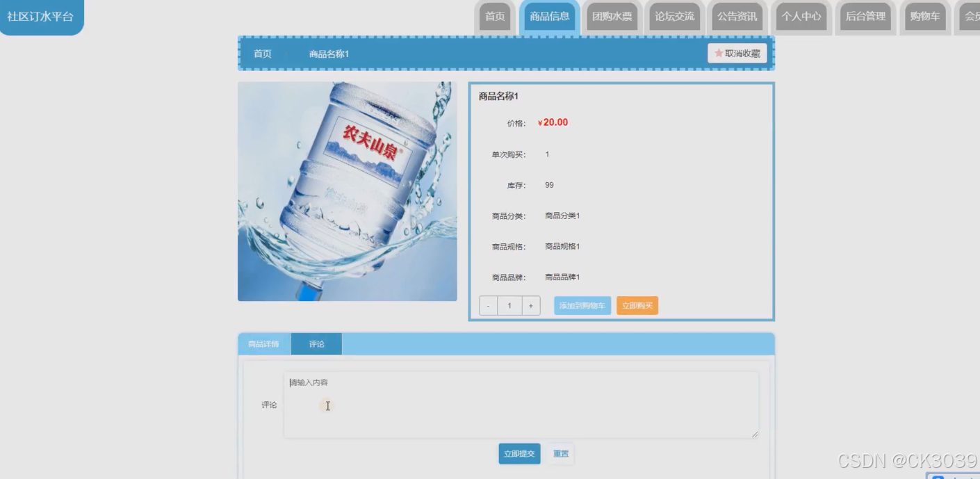980x479 pixels.
Task: Click the 取消收藏 button
Action: click(737, 54)
